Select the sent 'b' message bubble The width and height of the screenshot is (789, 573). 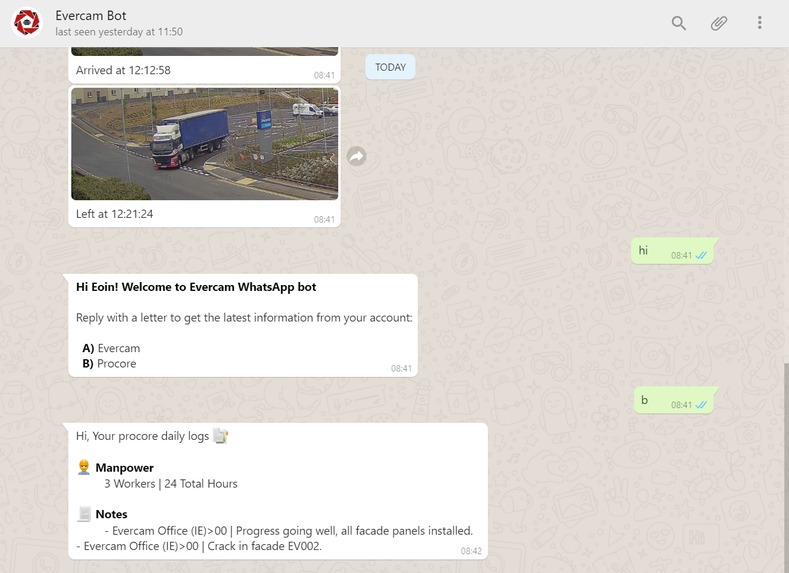tap(675, 400)
